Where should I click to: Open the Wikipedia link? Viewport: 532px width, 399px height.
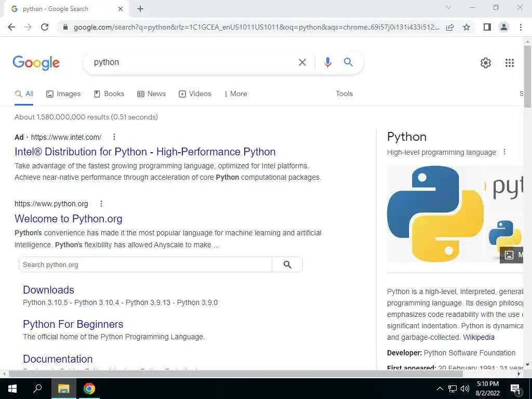(478, 338)
